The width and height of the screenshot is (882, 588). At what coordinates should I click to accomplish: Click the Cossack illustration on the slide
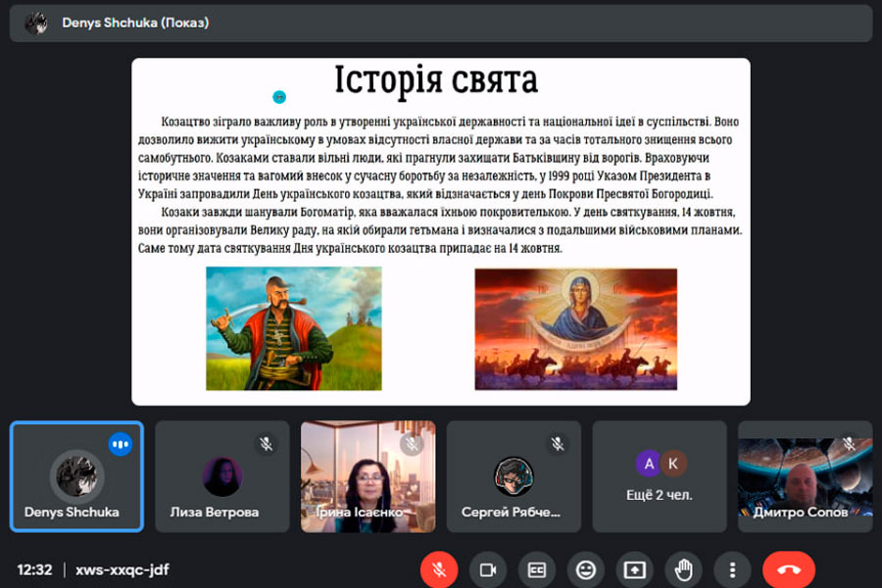click(294, 328)
